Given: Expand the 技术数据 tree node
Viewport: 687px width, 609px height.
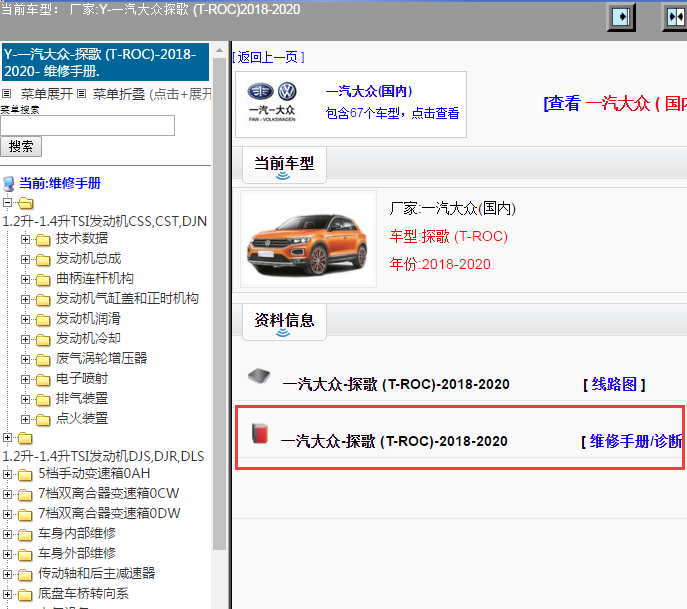Looking at the screenshot, I should click(x=25, y=239).
